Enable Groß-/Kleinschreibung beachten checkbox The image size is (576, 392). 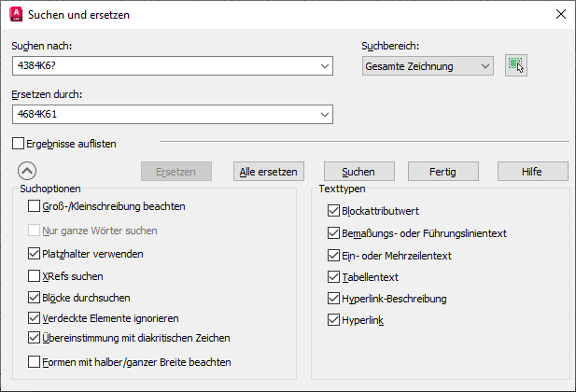(x=35, y=206)
